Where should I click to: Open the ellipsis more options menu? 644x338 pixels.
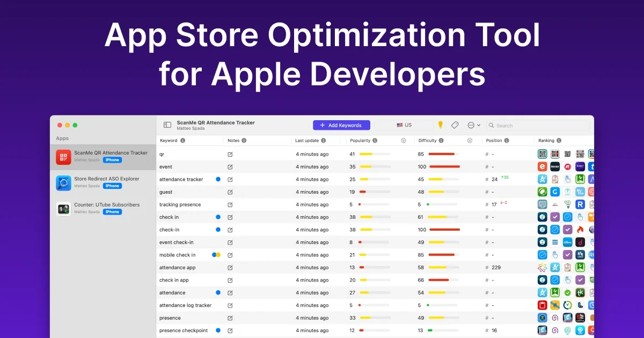point(471,124)
